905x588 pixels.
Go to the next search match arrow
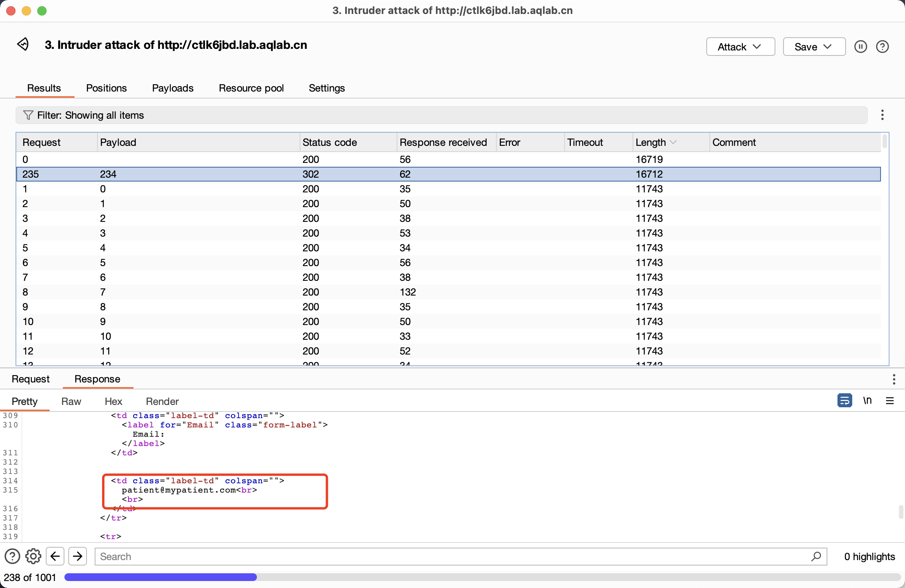(x=78, y=556)
